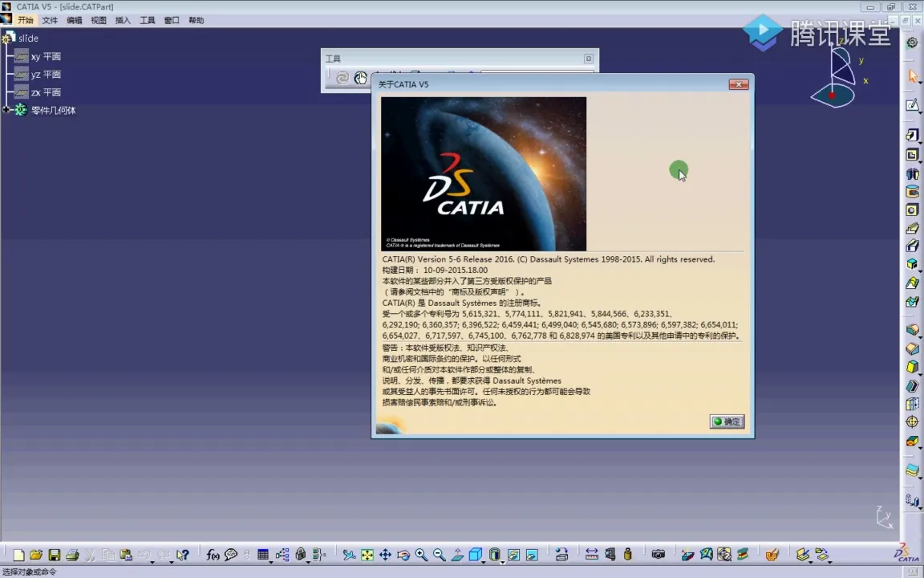Click the Sketcher icon in right toolbar
The width and height of the screenshot is (924, 578).
click(x=912, y=105)
